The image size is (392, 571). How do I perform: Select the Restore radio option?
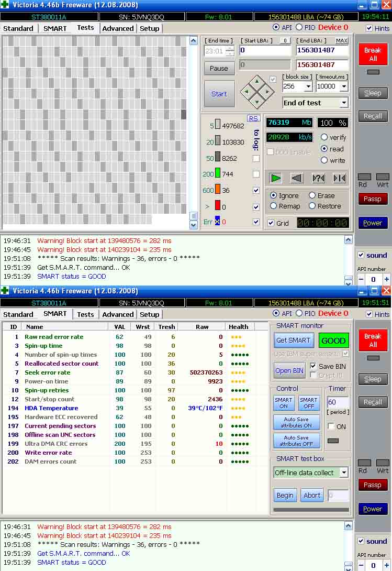point(312,206)
